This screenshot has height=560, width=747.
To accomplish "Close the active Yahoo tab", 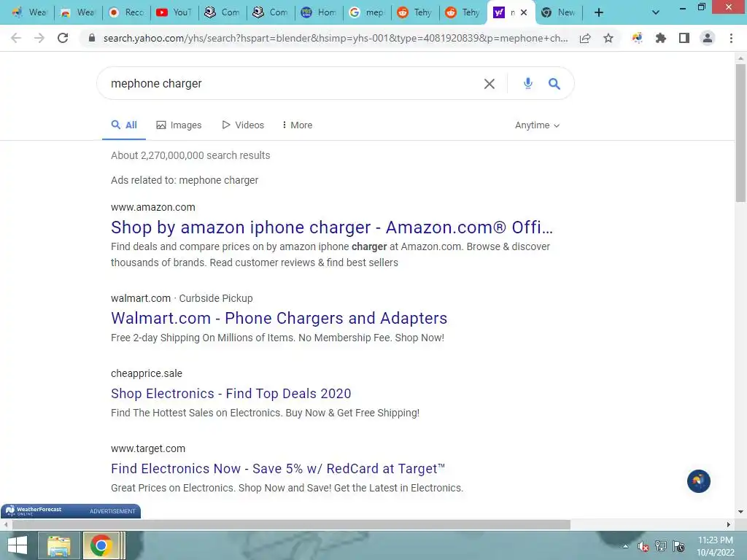I will click(x=524, y=13).
